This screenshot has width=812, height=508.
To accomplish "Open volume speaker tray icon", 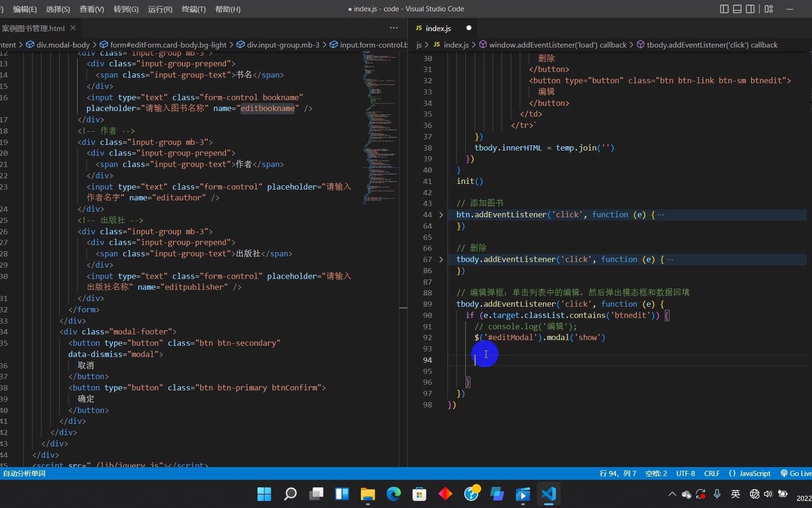I will 768,494.
